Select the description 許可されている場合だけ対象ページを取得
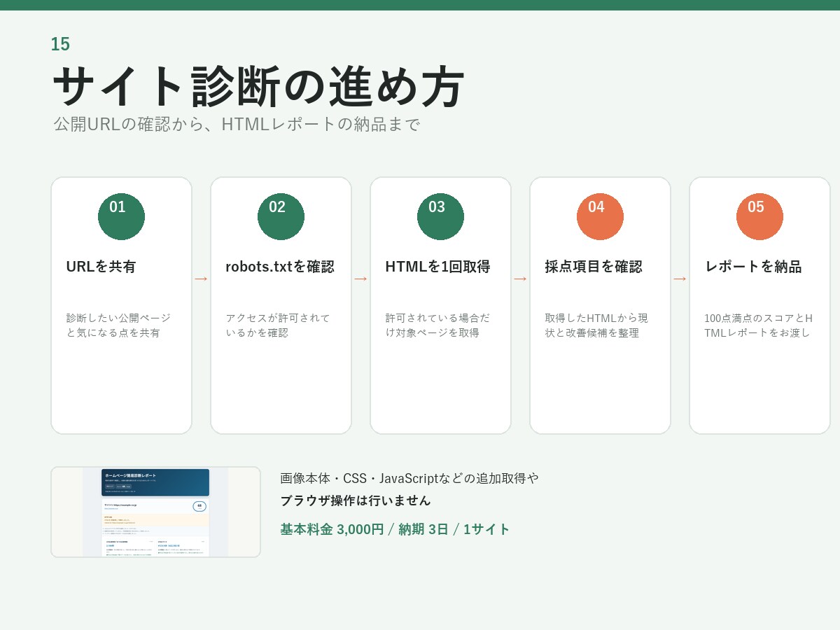The width and height of the screenshot is (840, 630). click(437, 325)
